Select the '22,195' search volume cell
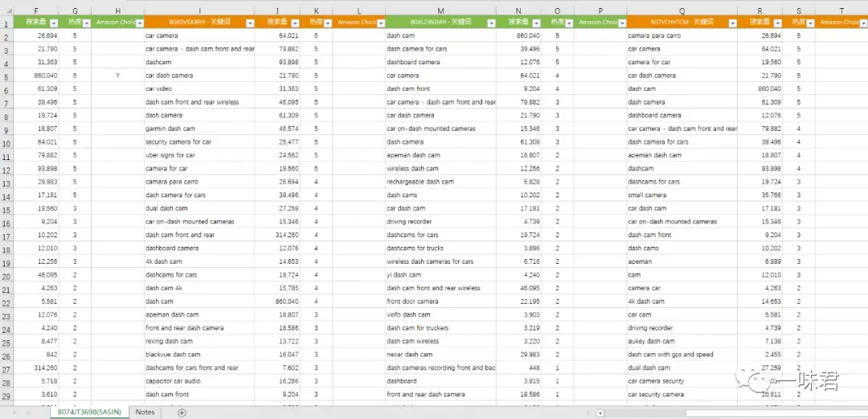Image resolution: width=868 pixels, height=419 pixels. click(518, 302)
